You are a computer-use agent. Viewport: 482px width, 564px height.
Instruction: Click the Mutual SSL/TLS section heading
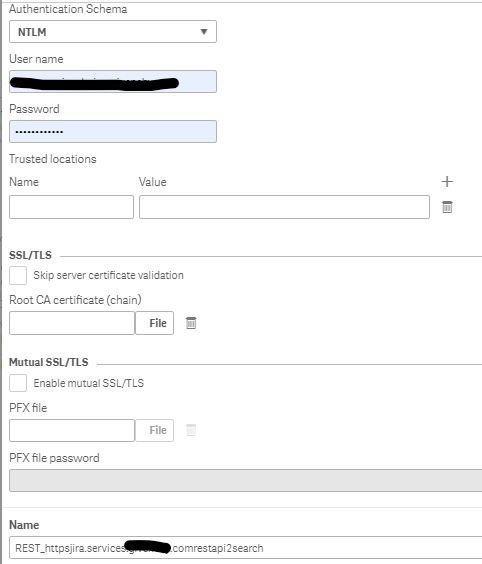point(49,362)
